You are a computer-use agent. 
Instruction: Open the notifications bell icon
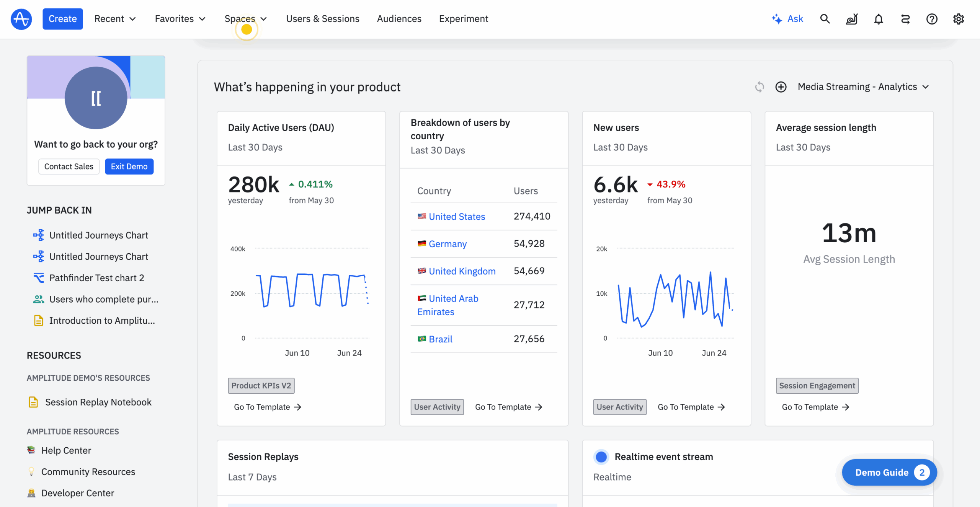878,19
